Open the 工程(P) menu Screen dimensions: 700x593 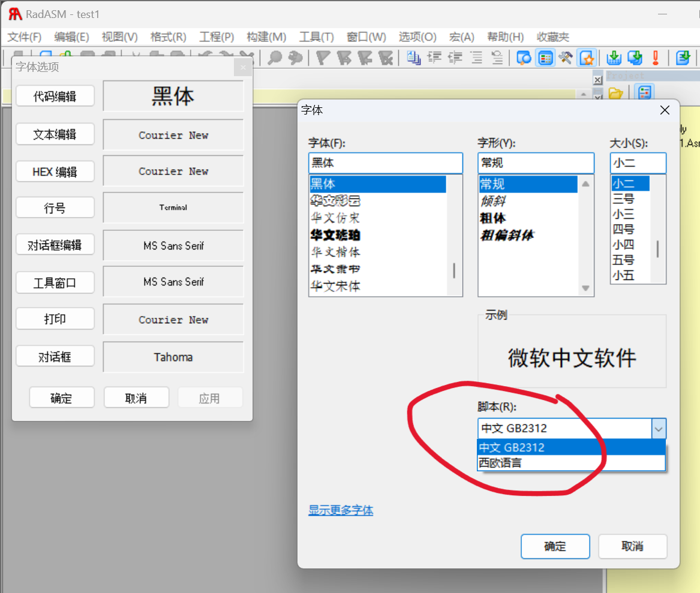click(217, 37)
